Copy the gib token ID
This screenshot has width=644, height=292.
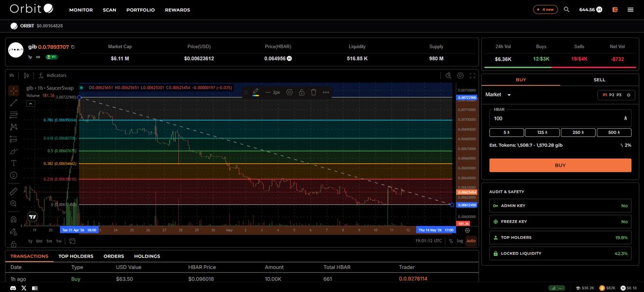point(73,47)
